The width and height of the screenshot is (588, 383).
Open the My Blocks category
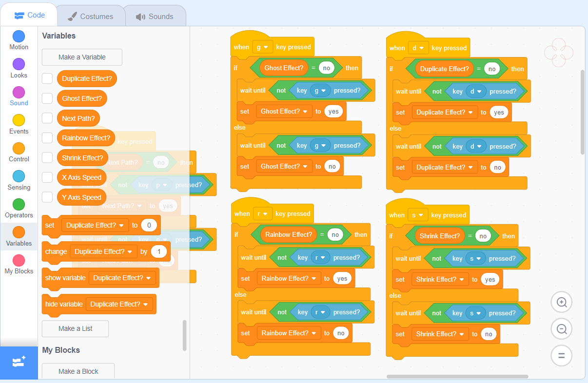point(19,264)
